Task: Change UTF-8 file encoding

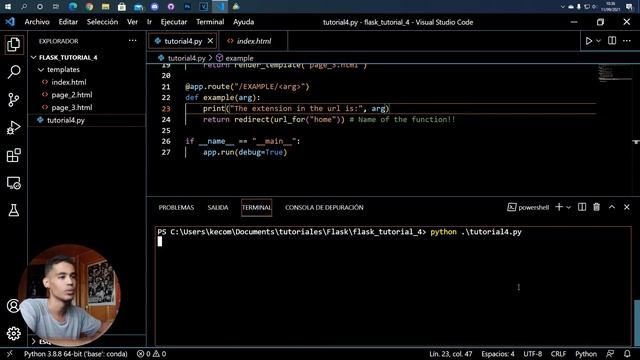Action: (533, 353)
